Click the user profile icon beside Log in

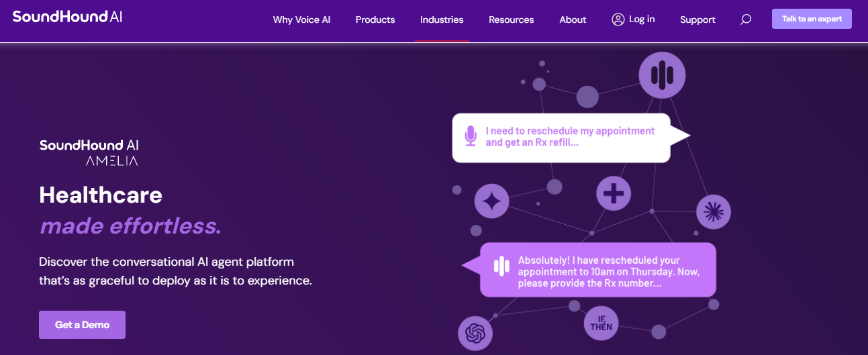coord(618,19)
